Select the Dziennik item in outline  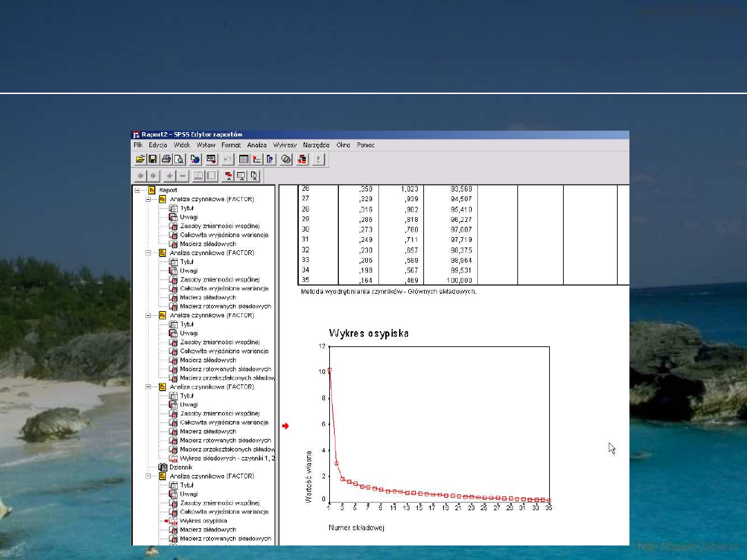(181, 467)
